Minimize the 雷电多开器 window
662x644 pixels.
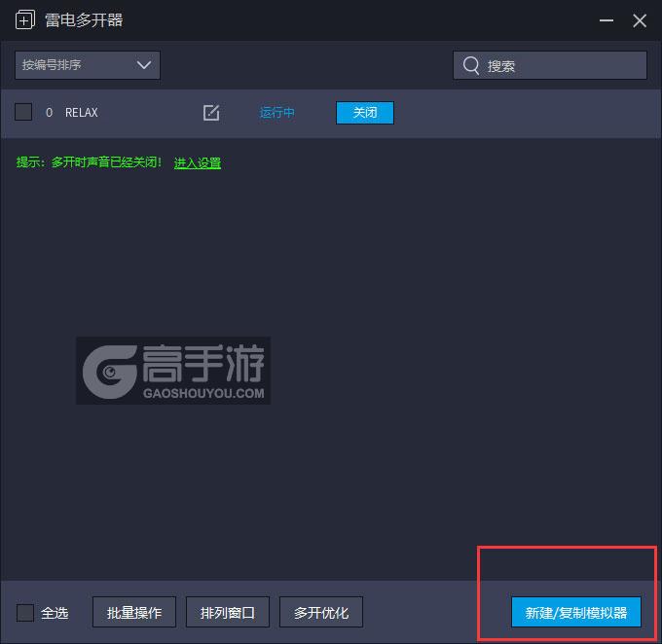[x=607, y=20]
